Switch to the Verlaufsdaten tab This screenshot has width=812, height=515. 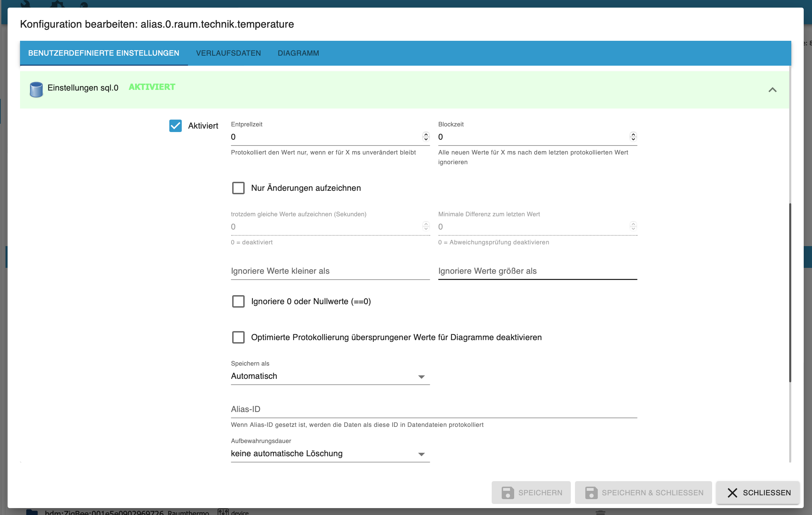pos(228,53)
